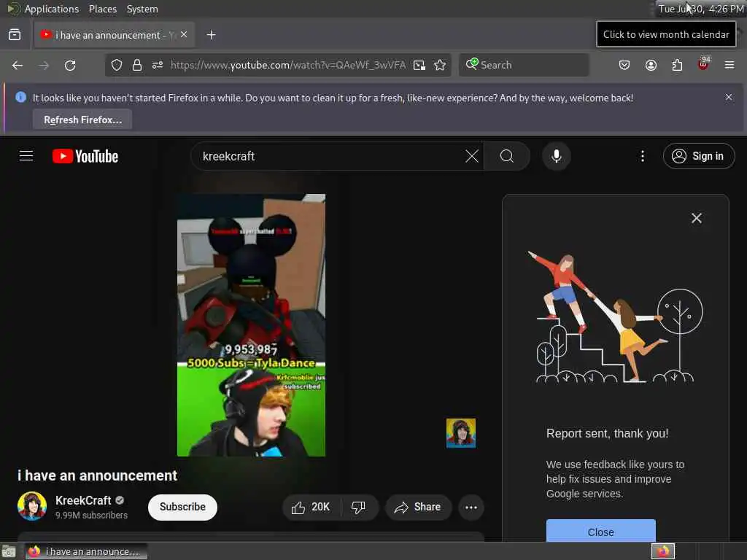Click the blue Close button
Screen dimensions: 747x560
click(x=601, y=531)
